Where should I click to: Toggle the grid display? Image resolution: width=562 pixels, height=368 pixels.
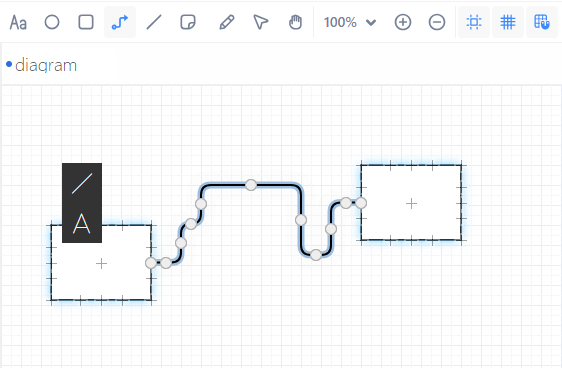coord(508,22)
